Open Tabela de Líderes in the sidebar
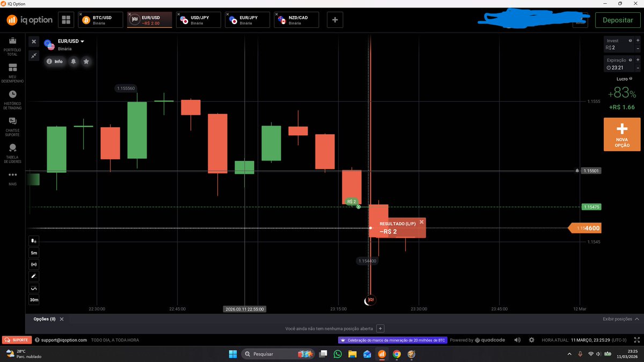This screenshot has width=644, height=362. (12, 153)
